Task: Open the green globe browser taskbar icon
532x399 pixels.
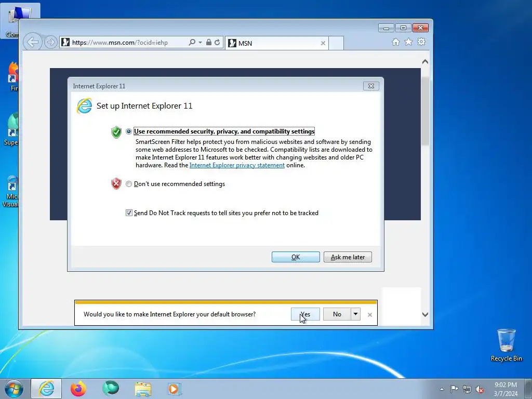Action: [x=111, y=389]
